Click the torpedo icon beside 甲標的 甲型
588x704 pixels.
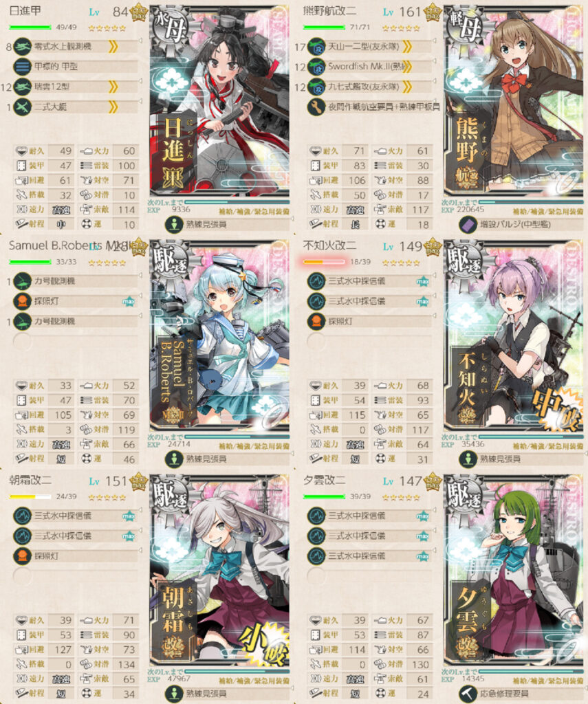[21, 67]
